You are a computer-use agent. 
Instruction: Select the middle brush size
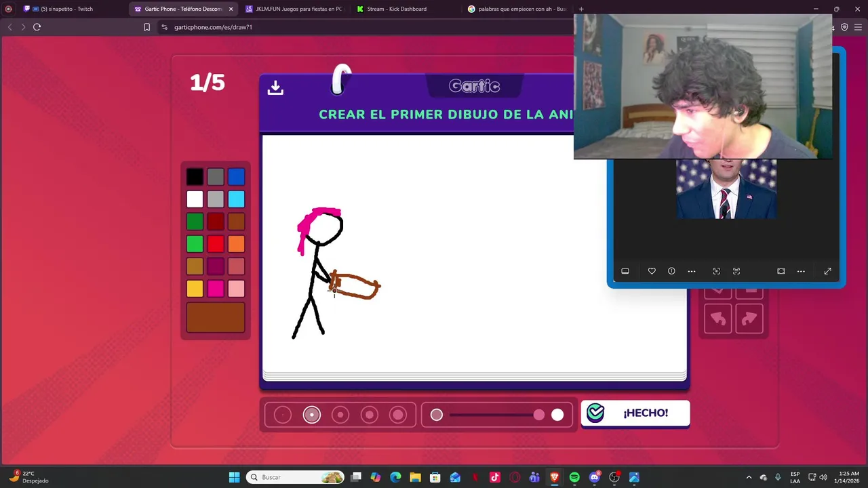(340, 415)
